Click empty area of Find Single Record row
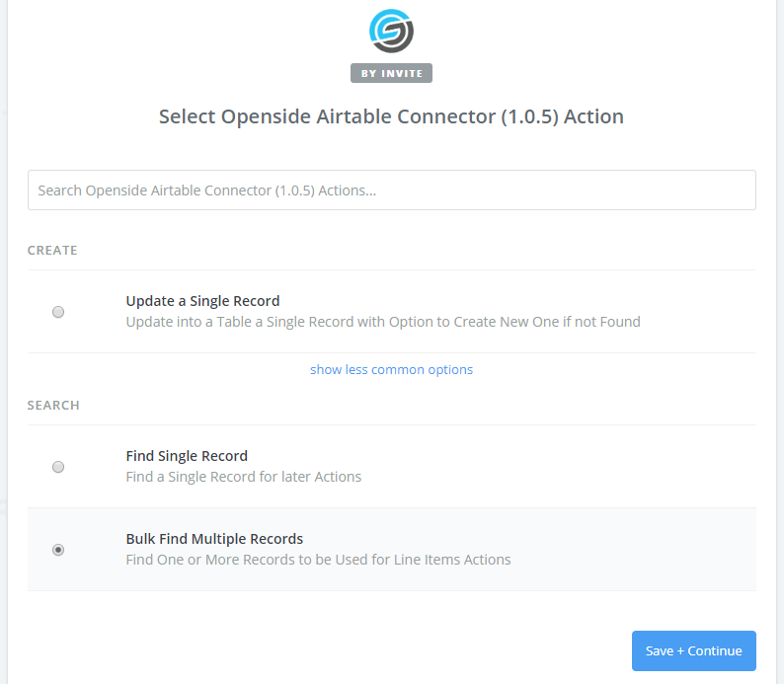This screenshot has width=784, height=684. tap(550, 467)
